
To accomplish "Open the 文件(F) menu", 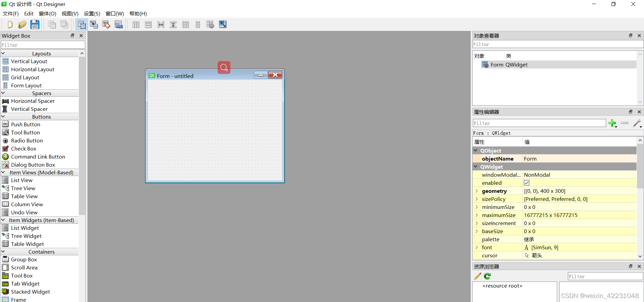I will point(11,14).
